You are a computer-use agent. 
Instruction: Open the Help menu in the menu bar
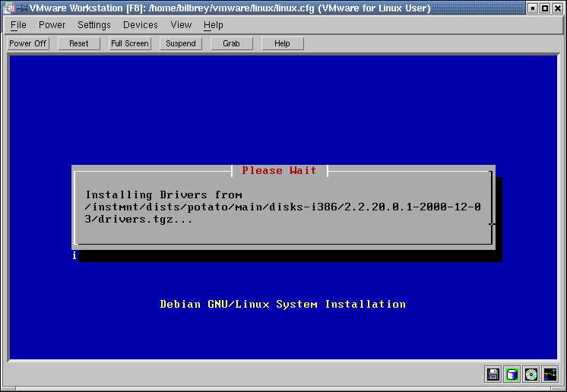214,25
